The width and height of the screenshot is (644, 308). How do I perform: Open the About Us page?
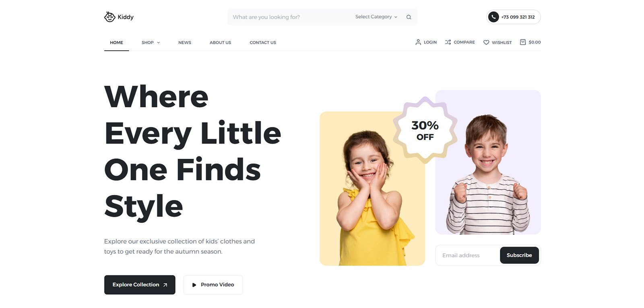220,43
